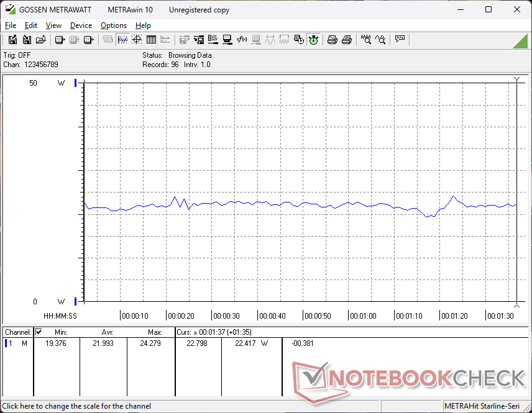Click the 00:00:50 time axis tick label
The width and height of the screenshot is (532, 413).
pyautogui.click(x=318, y=316)
